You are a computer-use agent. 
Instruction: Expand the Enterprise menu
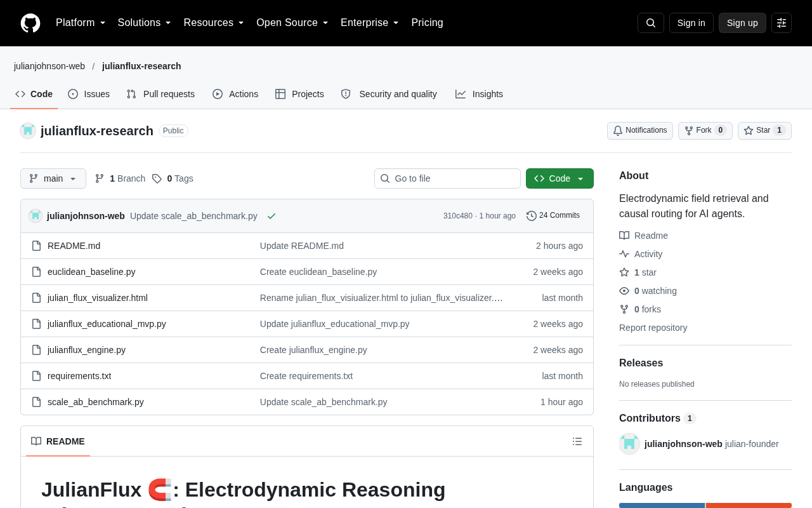click(370, 23)
